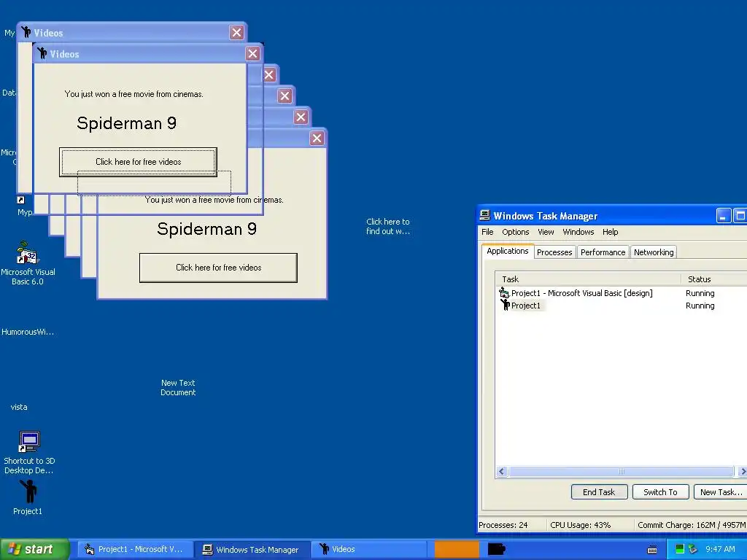Click CPU Usage: 43% status entry
The width and height of the screenshot is (747, 560).
580,525
